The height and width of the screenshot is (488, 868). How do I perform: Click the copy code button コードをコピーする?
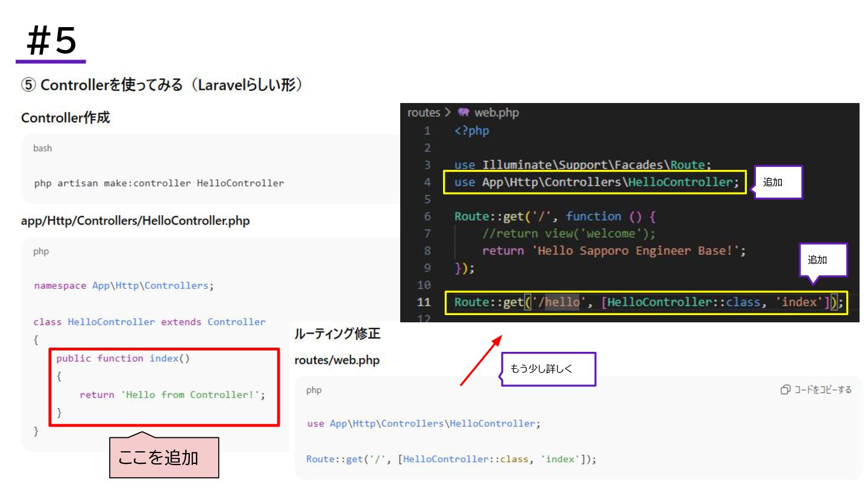pyautogui.click(x=816, y=390)
